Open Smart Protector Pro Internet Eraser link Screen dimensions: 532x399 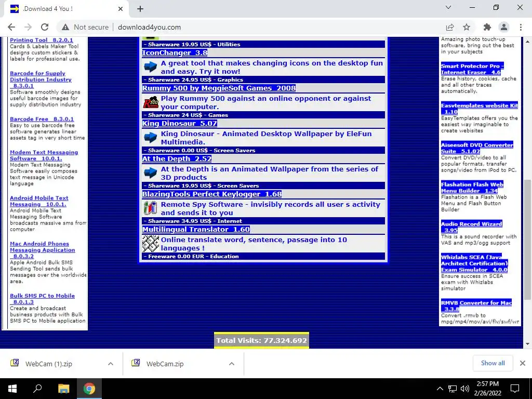(472, 69)
